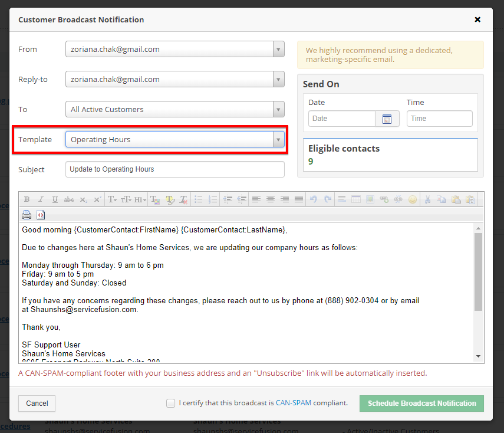The height and width of the screenshot is (433, 504).
Task: Click the message editor vertical scrollbar
Action: pos(478,271)
